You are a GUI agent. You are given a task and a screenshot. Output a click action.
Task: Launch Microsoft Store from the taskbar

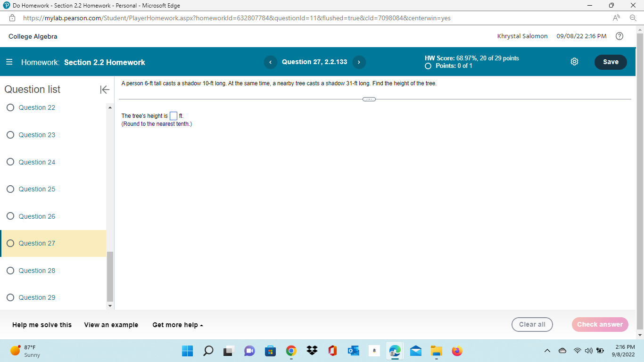270,351
